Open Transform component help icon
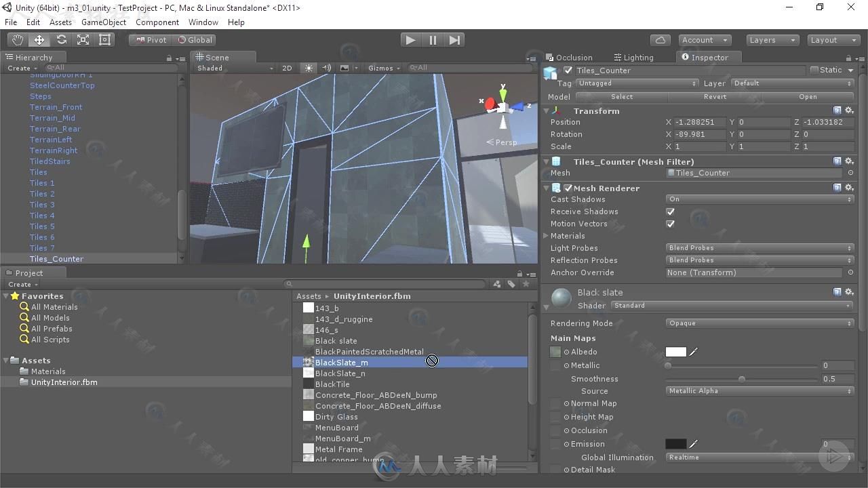The image size is (868, 488). [x=837, y=110]
